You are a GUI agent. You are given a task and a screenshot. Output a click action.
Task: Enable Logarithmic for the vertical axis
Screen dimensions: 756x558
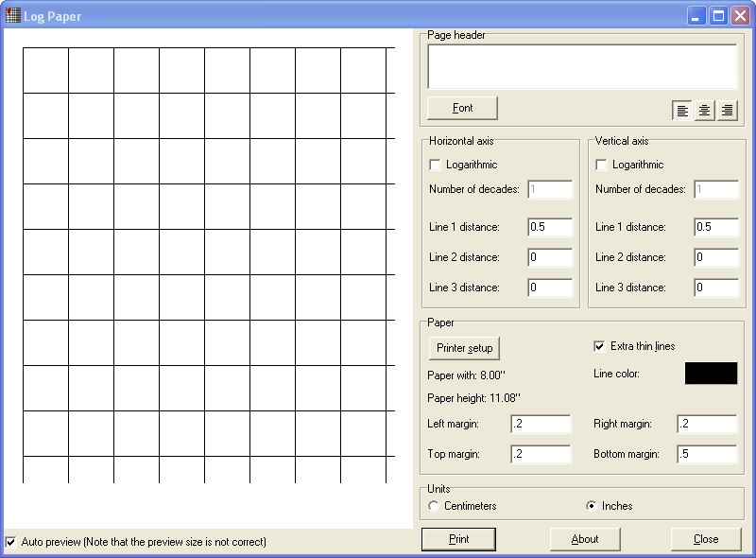click(x=601, y=165)
